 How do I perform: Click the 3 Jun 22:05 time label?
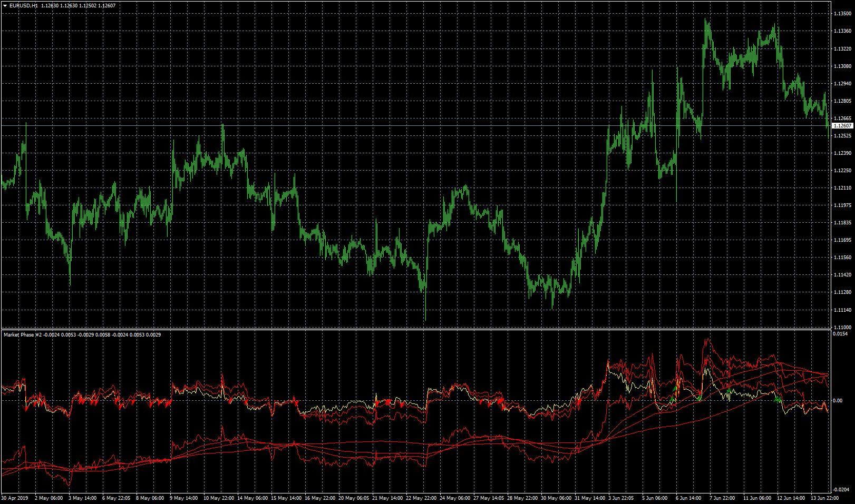[x=621, y=498]
